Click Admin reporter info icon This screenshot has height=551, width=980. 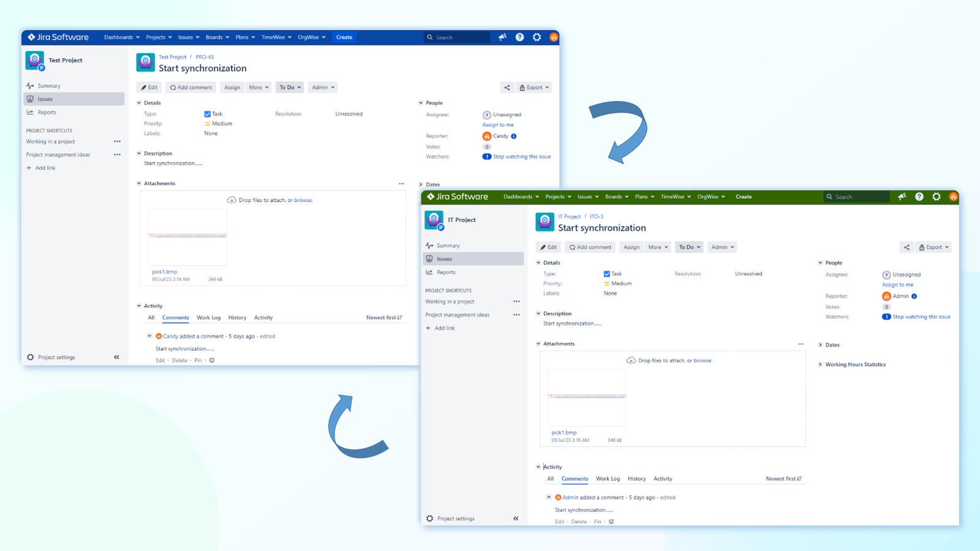point(914,296)
